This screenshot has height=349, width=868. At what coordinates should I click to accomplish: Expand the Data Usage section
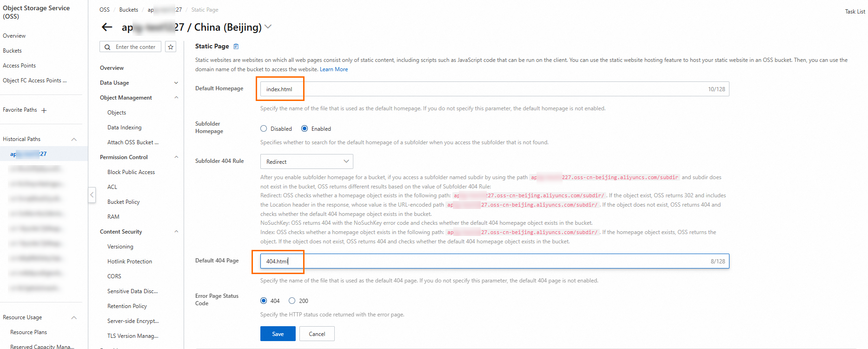pyautogui.click(x=176, y=83)
